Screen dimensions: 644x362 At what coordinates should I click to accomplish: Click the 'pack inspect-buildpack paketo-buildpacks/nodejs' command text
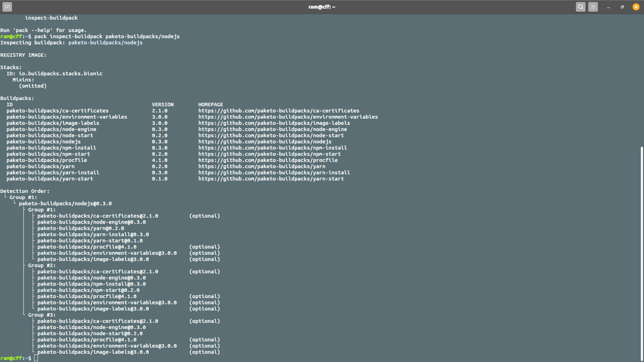tap(107, 36)
